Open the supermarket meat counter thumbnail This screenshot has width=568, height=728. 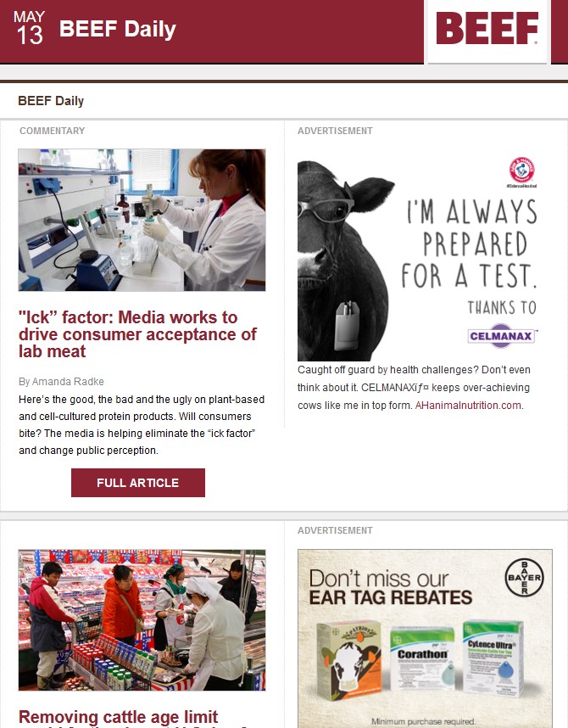142,620
